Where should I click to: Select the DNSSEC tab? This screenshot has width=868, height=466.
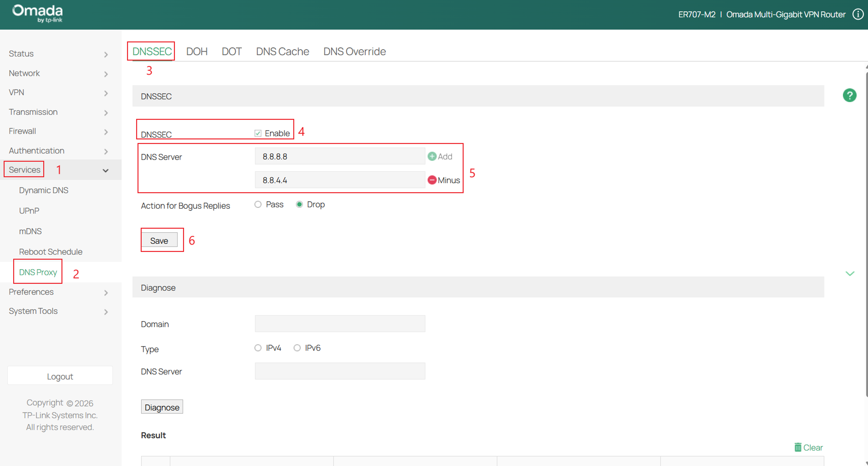click(152, 52)
